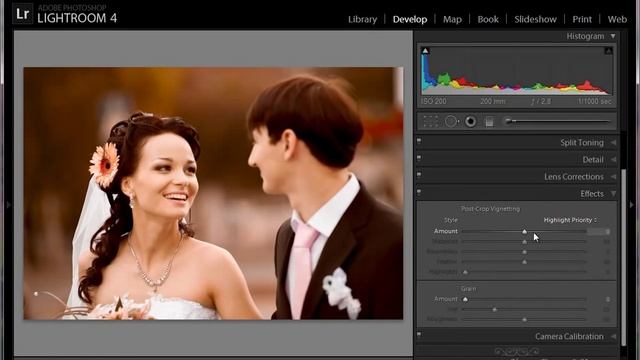Screen dimensions: 640x360
Task: Click the Histogram panel title
Action: [585, 36]
